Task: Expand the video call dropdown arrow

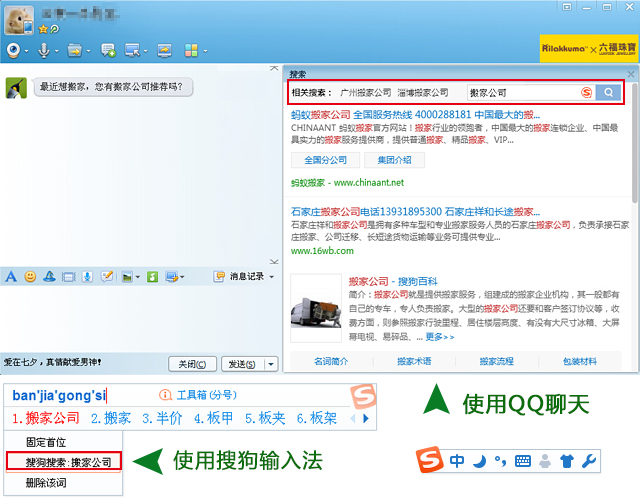Action: coord(27,51)
